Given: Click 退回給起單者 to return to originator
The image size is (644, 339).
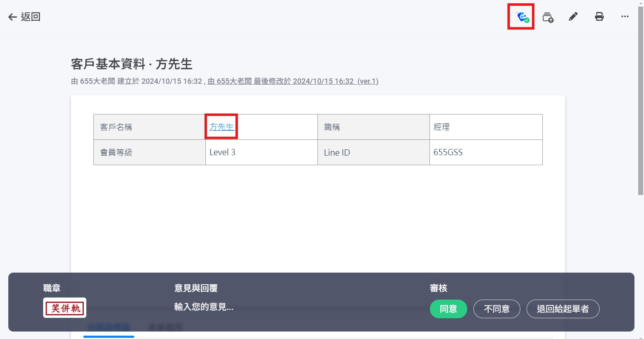Looking at the screenshot, I should pos(563,309).
